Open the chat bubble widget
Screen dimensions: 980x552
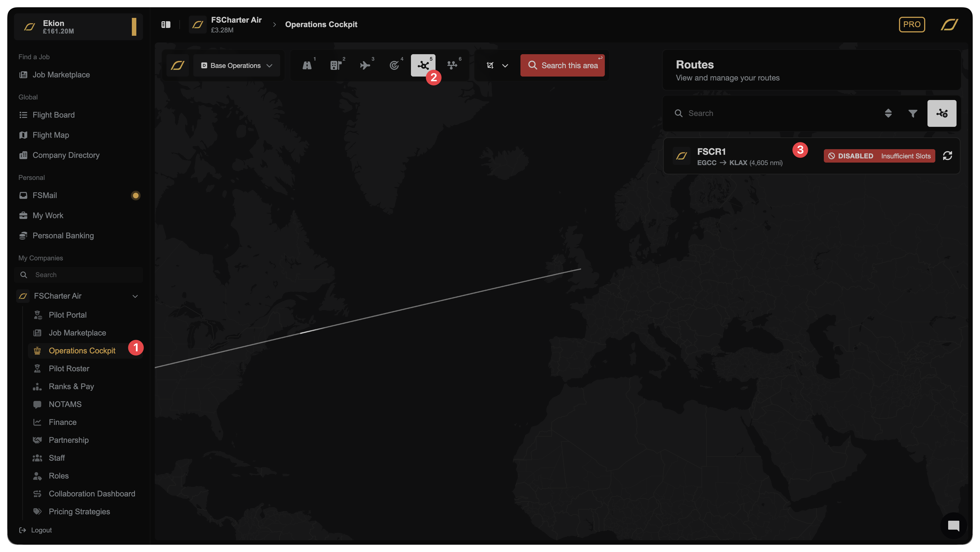point(953,526)
